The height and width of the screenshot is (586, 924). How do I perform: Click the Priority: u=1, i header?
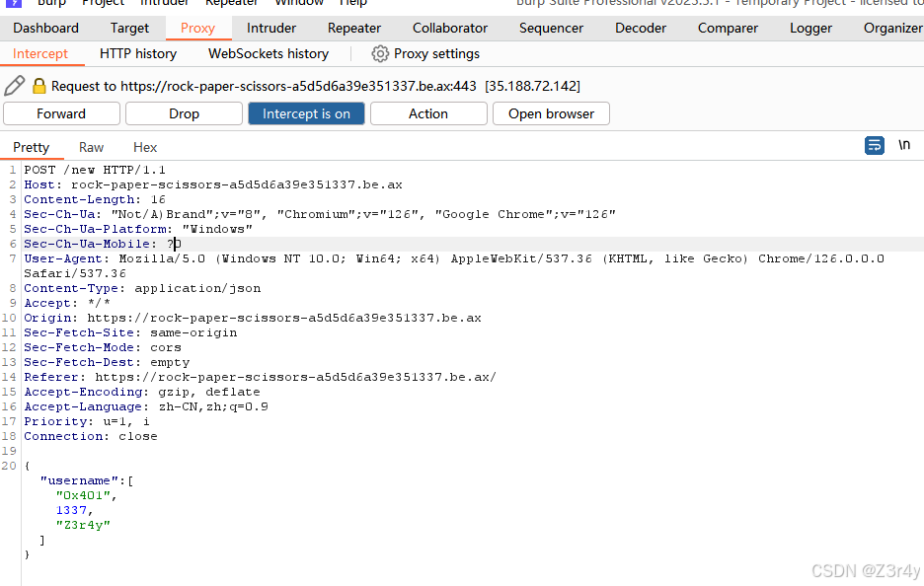coord(87,421)
